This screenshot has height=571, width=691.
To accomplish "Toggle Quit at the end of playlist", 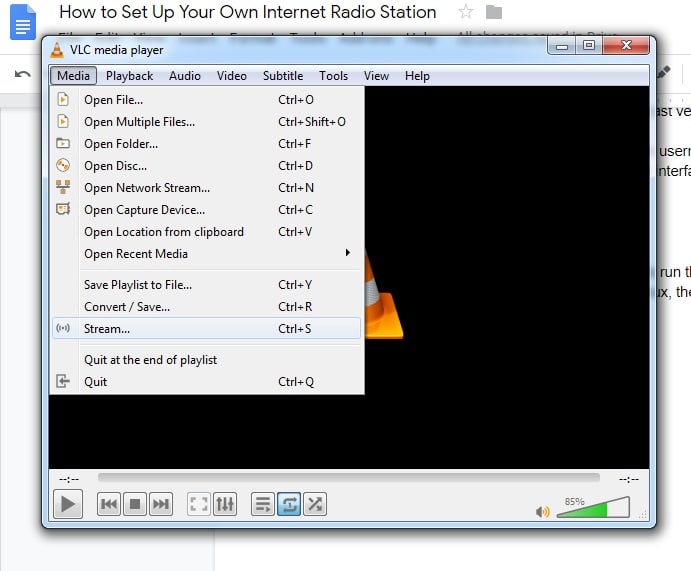I will click(x=206, y=360).
